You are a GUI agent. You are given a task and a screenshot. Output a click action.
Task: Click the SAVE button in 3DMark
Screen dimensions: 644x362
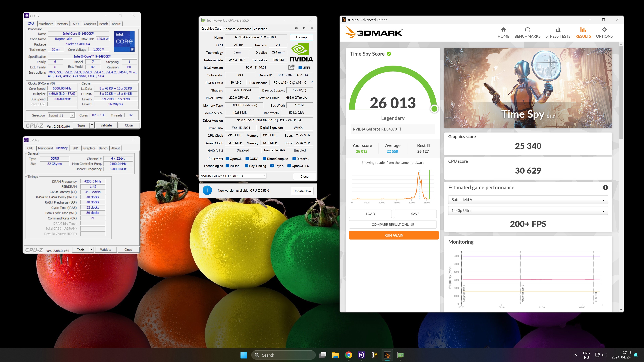click(415, 214)
